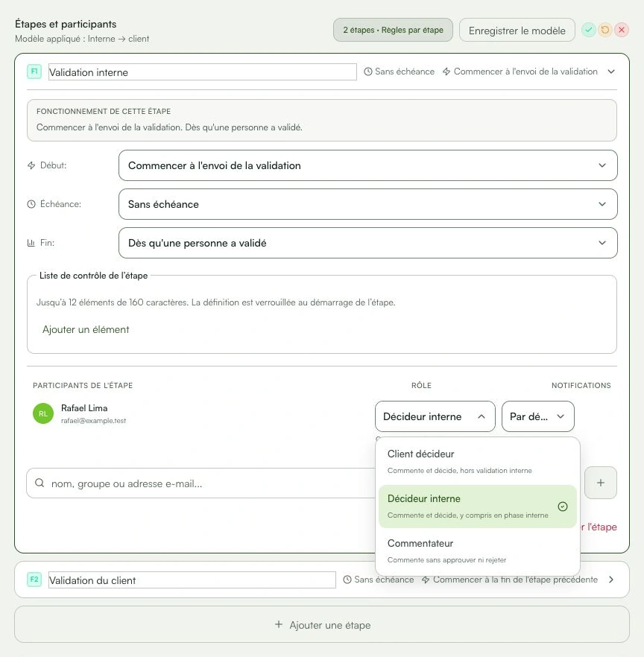Click the orange undo/reset icon
Viewport: 644px width, 657px height.
[605, 30]
